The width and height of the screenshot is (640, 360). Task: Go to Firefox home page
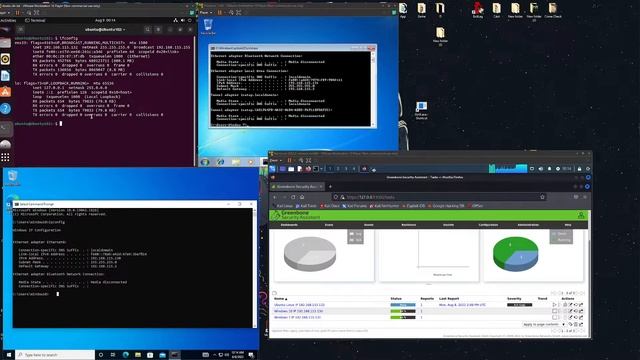[x=302, y=197]
